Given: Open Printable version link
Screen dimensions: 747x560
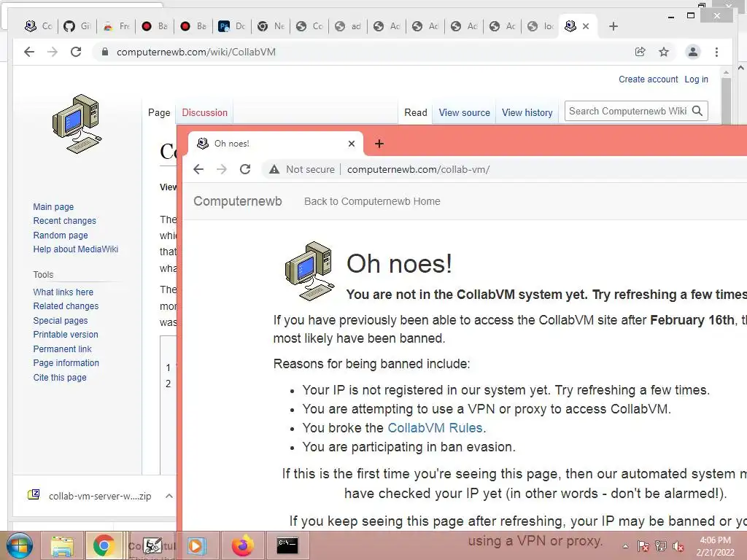Looking at the screenshot, I should 65,335.
